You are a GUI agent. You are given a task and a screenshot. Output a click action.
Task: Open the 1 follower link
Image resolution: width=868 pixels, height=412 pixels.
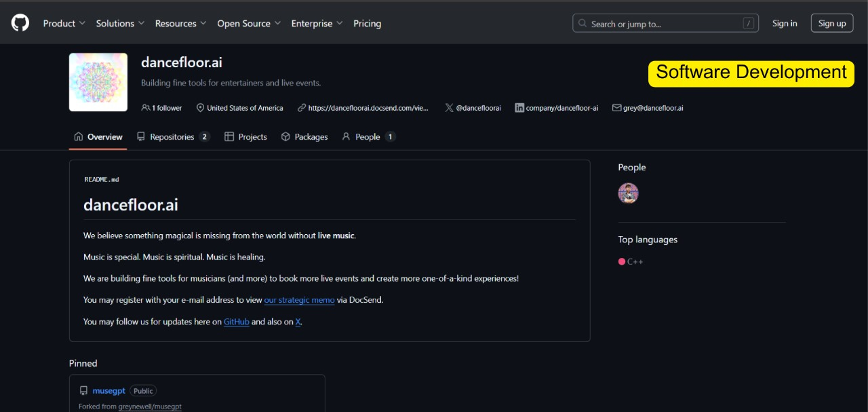tap(167, 108)
